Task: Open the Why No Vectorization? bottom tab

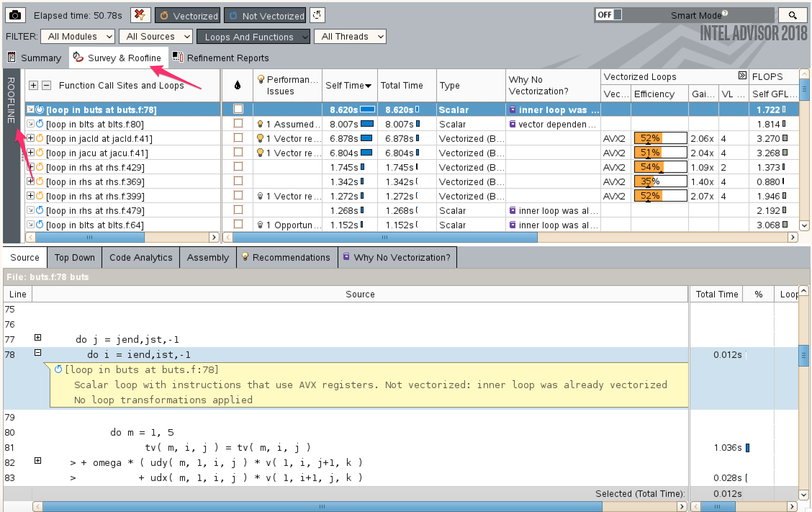Action: 397,257
